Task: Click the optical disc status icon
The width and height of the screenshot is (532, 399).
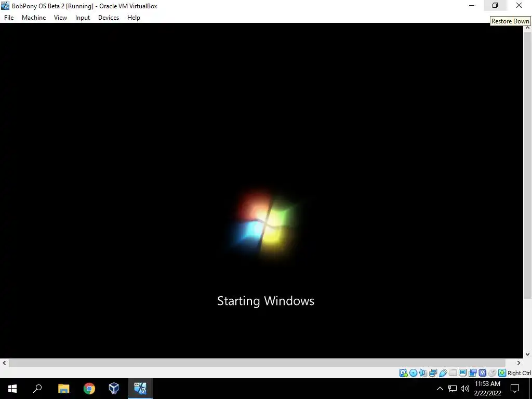Action: (413, 373)
